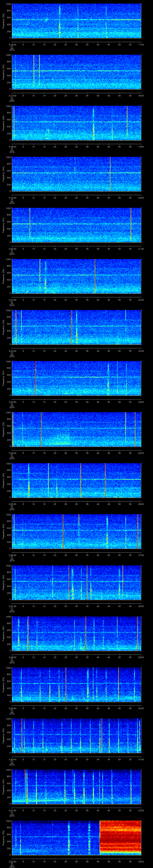Click the '28:00' end time label
The width and height of the screenshot is (153, 868).
pos(141,606)
